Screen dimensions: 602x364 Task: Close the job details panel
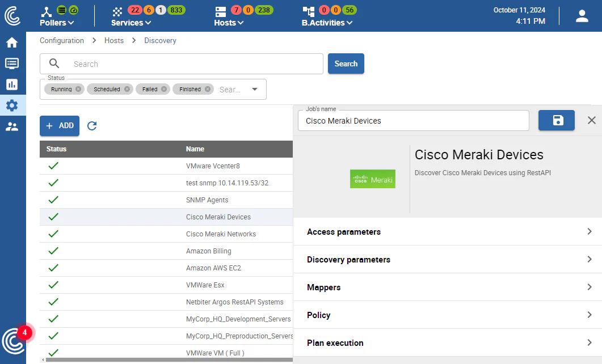(592, 120)
